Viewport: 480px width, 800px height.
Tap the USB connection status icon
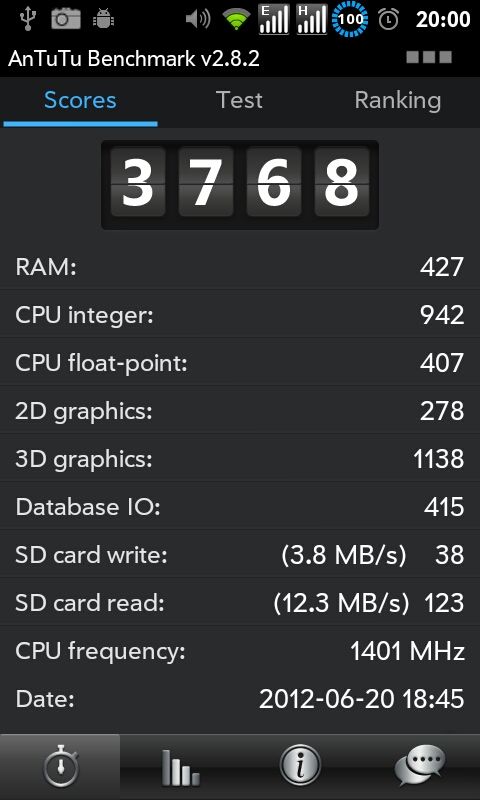pyautogui.click(x=27, y=19)
